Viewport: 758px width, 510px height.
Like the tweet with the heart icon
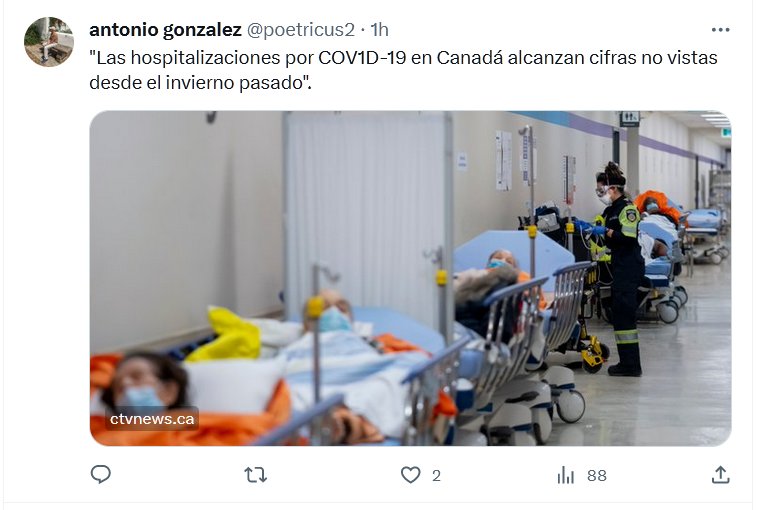(x=410, y=475)
